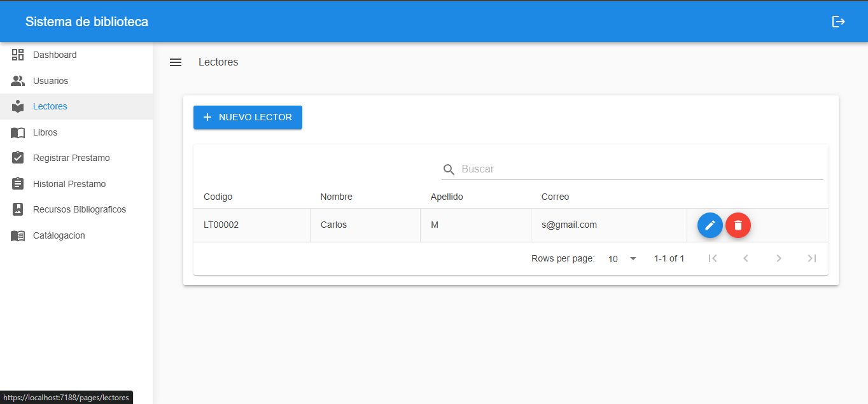Go to Usuarios in the sidebar
This screenshot has width=868, height=404.
click(50, 81)
